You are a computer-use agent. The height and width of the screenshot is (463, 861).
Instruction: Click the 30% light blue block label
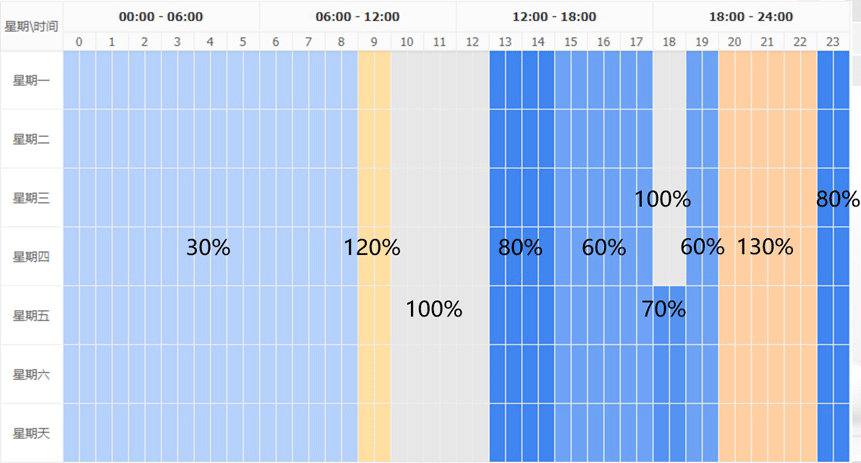pyautogui.click(x=208, y=248)
